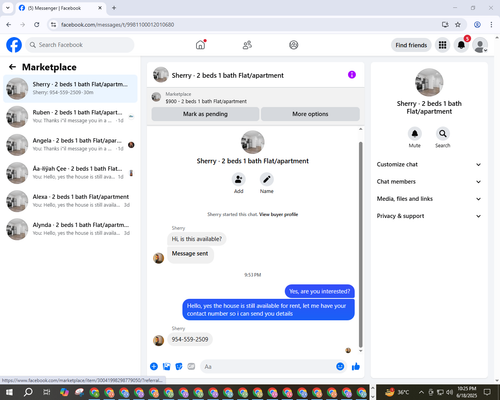Open the Windows Start menu
The image size is (500, 400).
pos(9,392)
